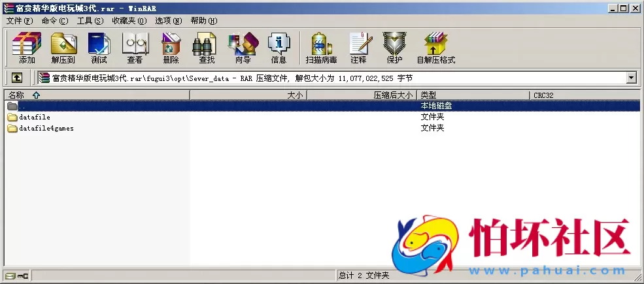The image size is (644, 284).
Task: Click 本地磁盘 type cell
Action: [436, 106]
